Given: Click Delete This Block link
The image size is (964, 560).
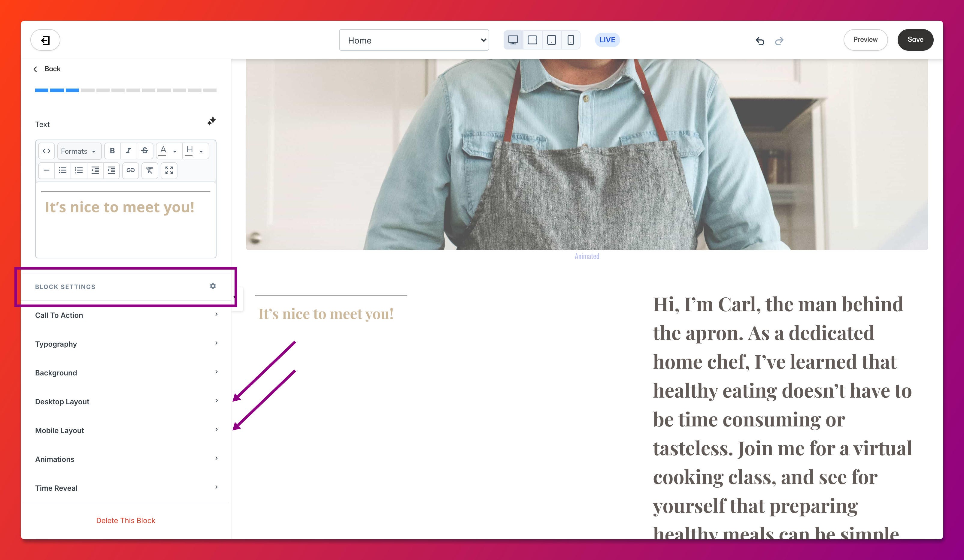Looking at the screenshot, I should pos(126,520).
